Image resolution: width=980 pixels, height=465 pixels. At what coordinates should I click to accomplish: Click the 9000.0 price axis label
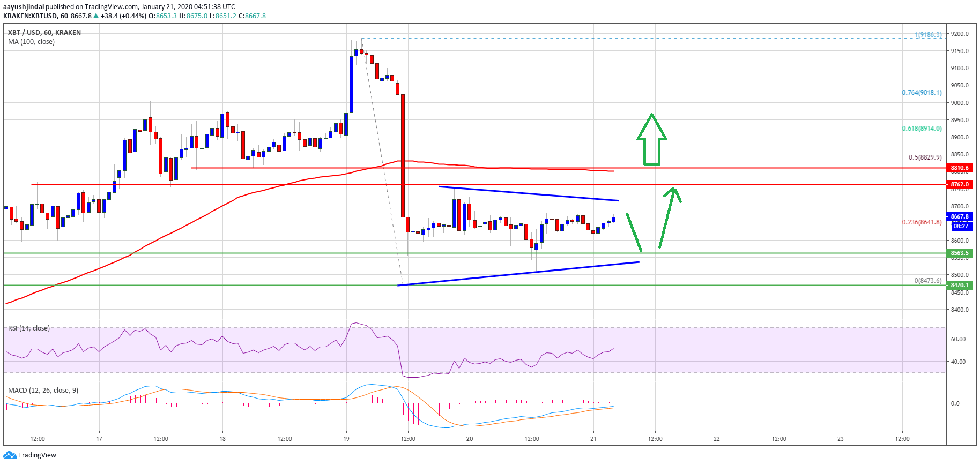pos(960,103)
